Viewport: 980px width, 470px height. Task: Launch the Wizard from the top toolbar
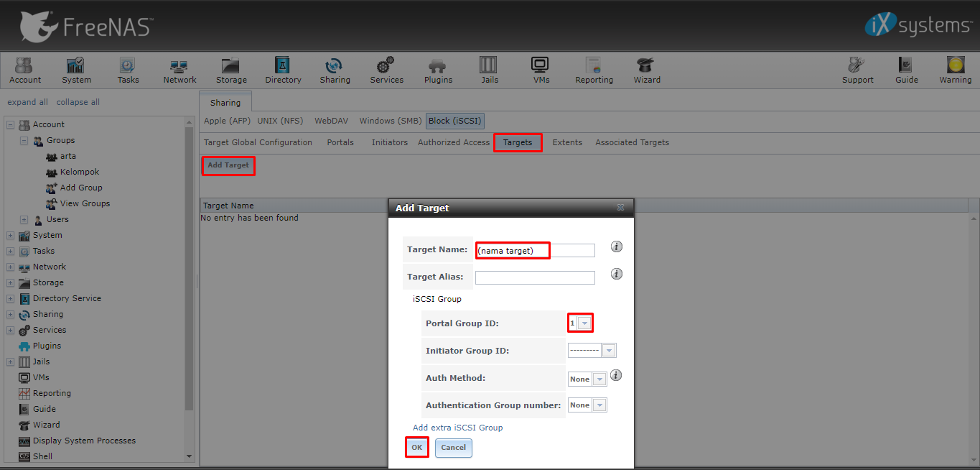pyautogui.click(x=646, y=70)
